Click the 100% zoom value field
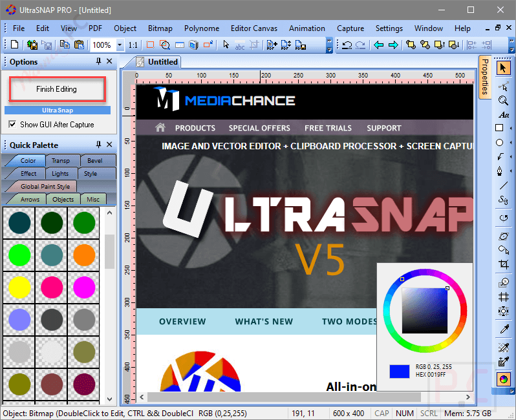516x420 pixels. coord(102,45)
